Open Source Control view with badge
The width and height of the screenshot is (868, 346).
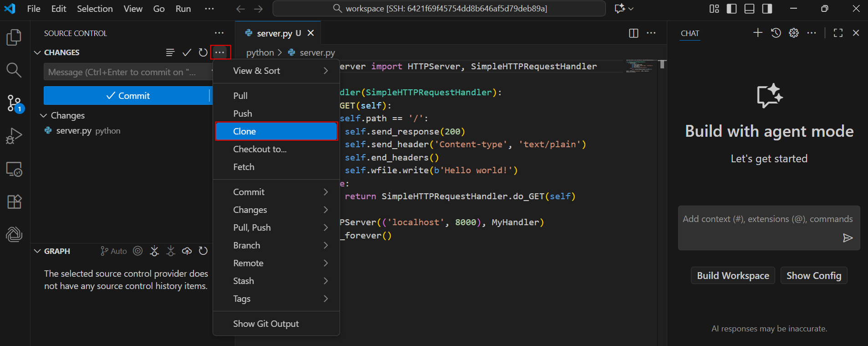[14, 103]
